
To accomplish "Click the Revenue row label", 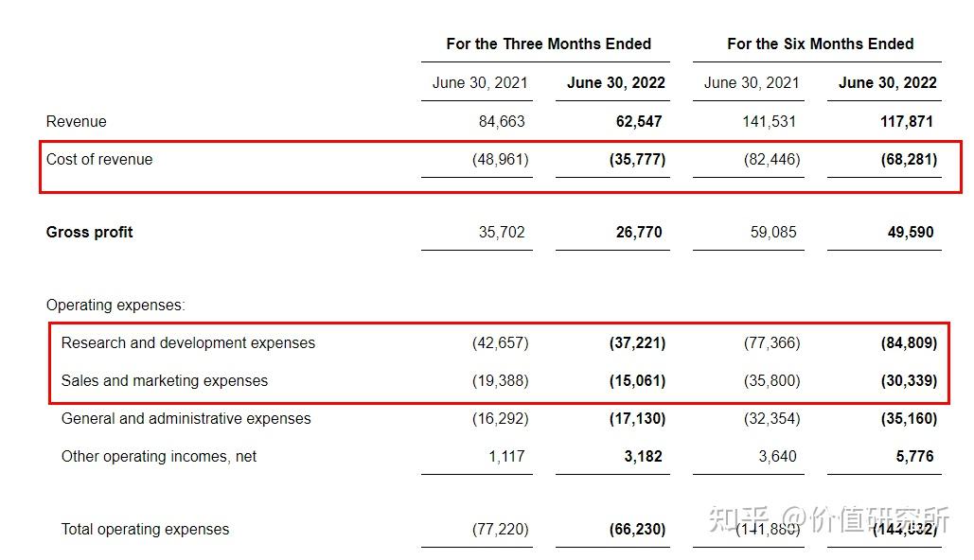I will 76,121.
